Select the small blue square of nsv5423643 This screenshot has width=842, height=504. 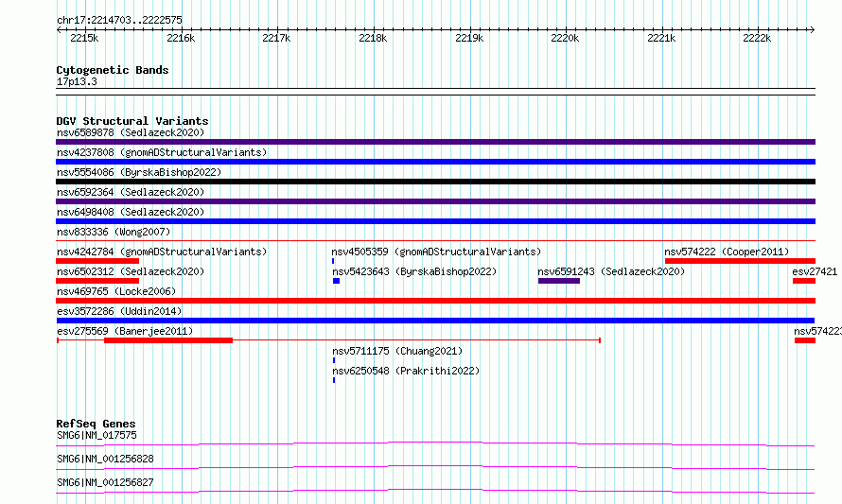coord(336,281)
